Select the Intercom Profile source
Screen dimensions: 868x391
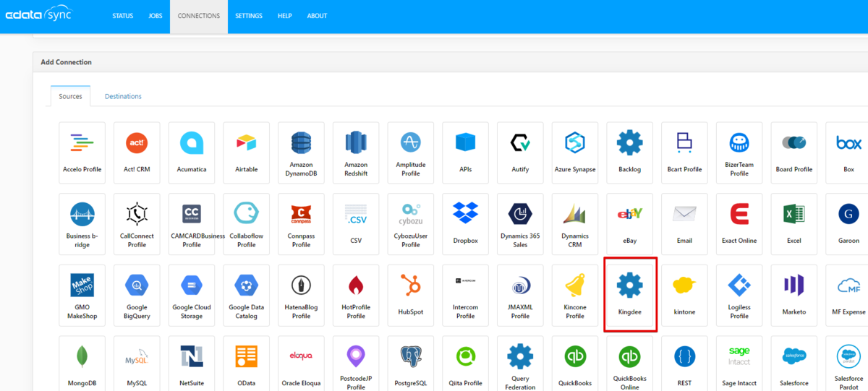coord(465,296)
